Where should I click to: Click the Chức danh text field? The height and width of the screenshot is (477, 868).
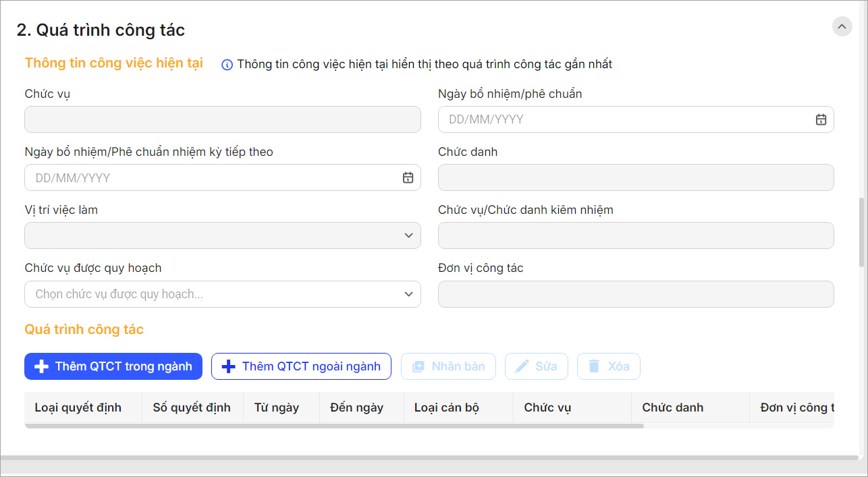point(635,177)
